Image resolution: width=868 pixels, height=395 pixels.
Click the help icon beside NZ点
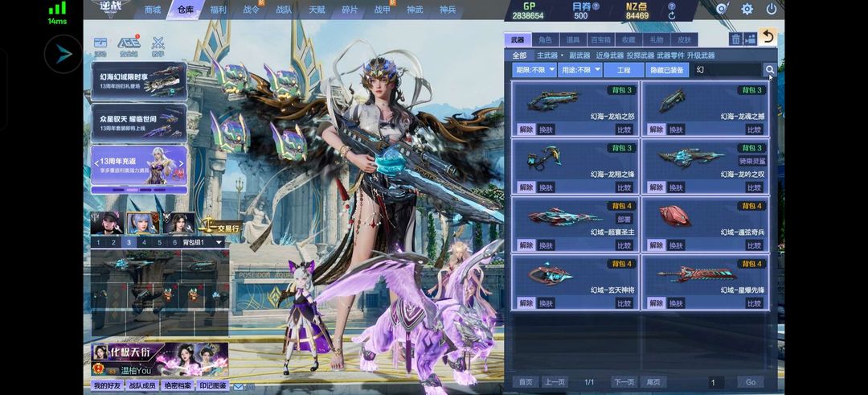[671, 6]
